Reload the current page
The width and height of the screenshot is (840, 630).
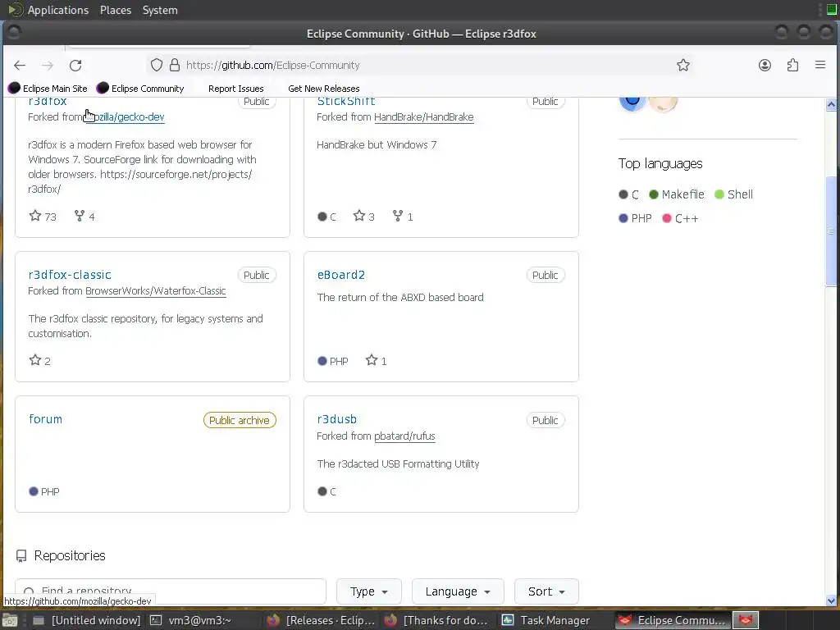[x=75, y=66]
